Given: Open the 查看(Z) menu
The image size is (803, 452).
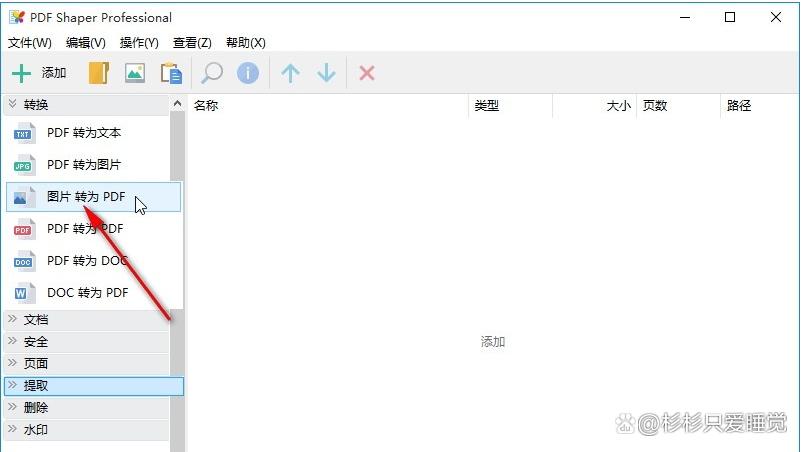Looking at the screenshot, I should (x=192, y=42).
